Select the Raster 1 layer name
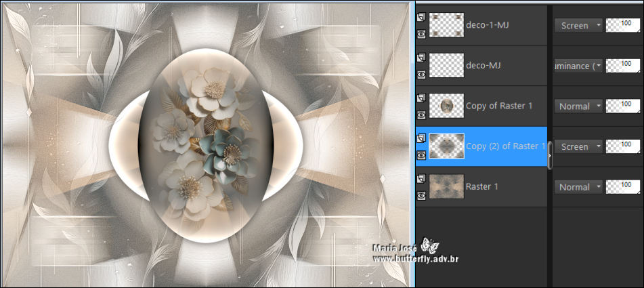The image size is (644, 288). (481, 186)
